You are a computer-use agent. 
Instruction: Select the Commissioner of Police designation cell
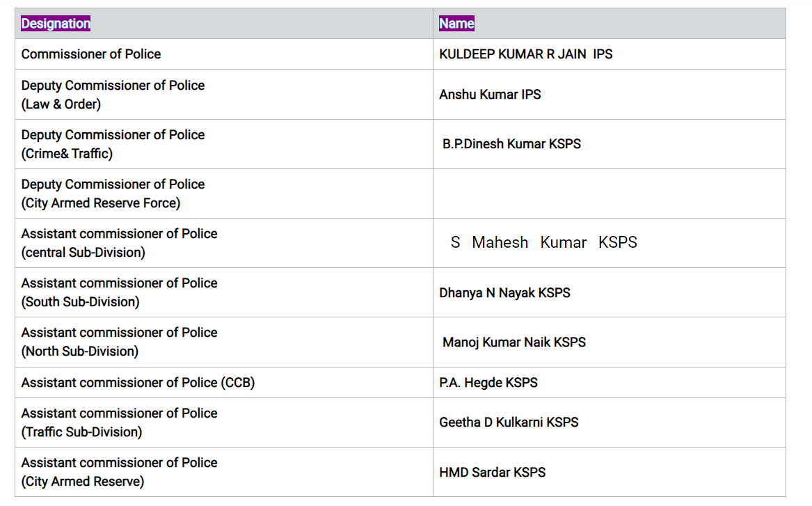pyautogui.click(x=91, y=54)
